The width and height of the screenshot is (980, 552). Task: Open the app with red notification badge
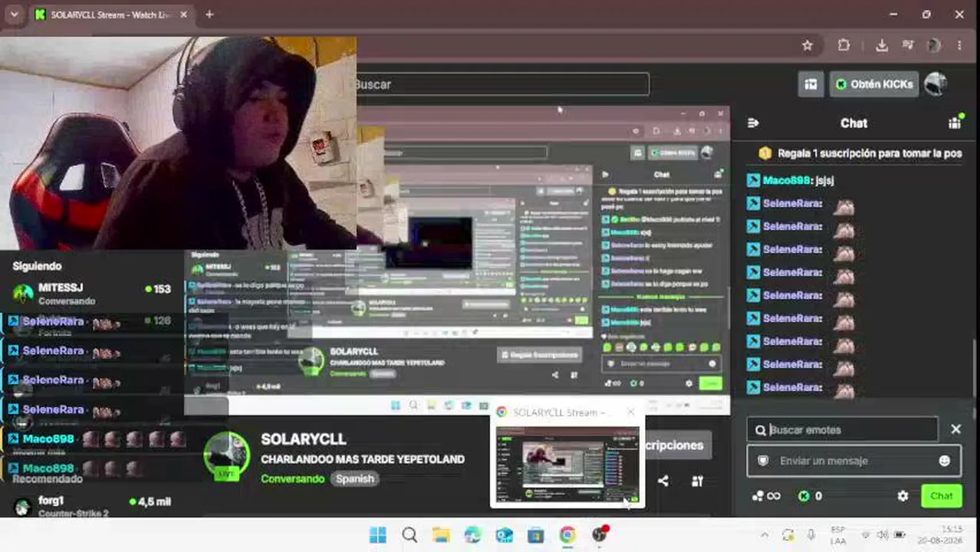599,534
